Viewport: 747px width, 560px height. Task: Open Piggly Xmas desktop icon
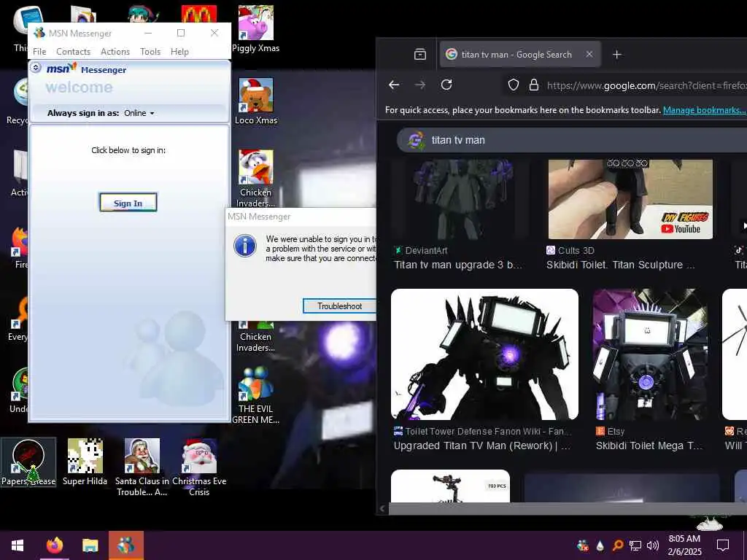(x=256, y=29)
